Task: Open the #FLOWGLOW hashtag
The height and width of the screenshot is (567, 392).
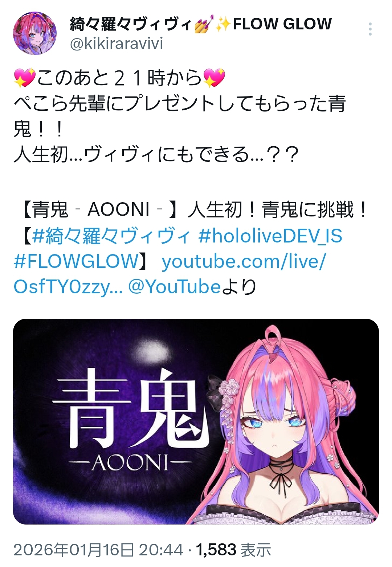Action: click(x=76, y=261)
